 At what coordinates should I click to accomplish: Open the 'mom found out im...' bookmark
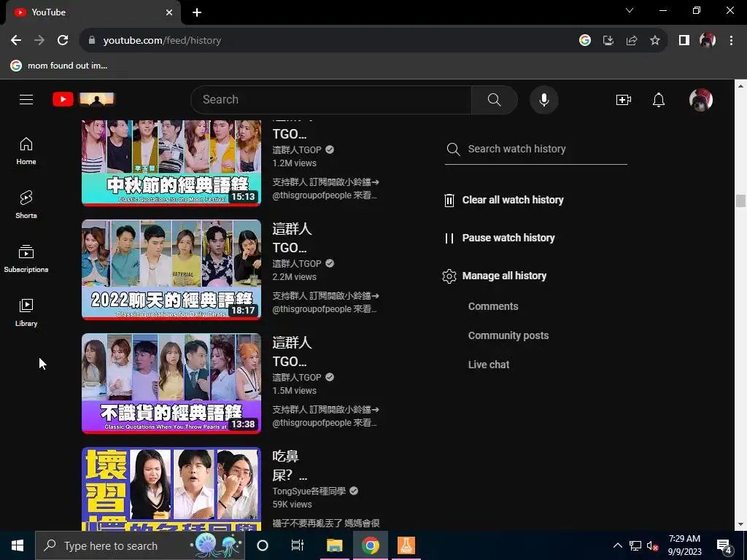click(x=58, y=66)
